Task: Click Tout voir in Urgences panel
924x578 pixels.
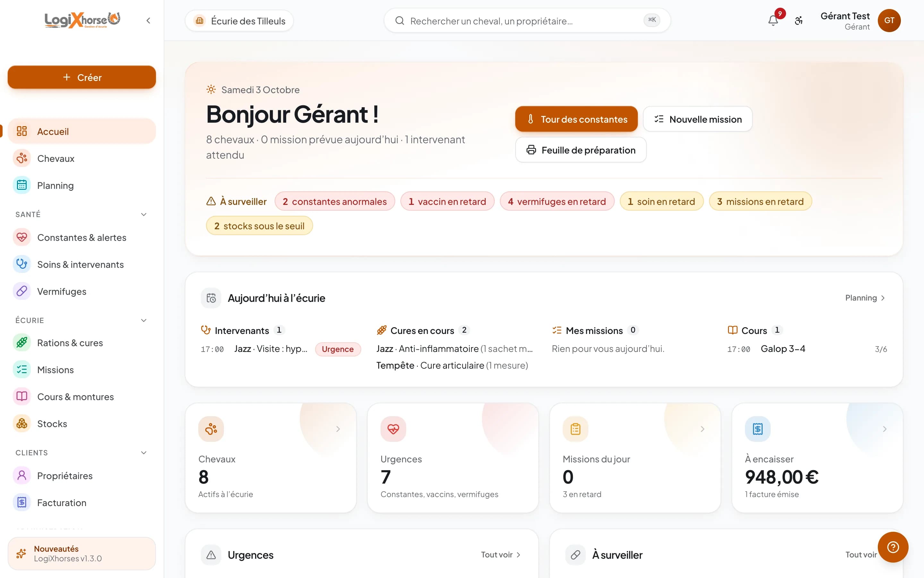Action: 501,555
